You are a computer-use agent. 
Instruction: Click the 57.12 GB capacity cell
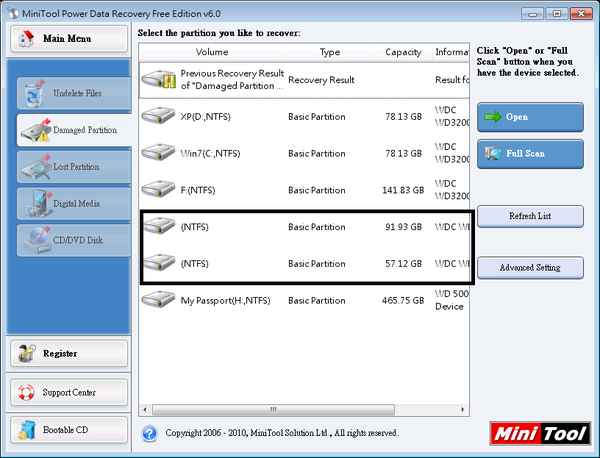(403, 264)
